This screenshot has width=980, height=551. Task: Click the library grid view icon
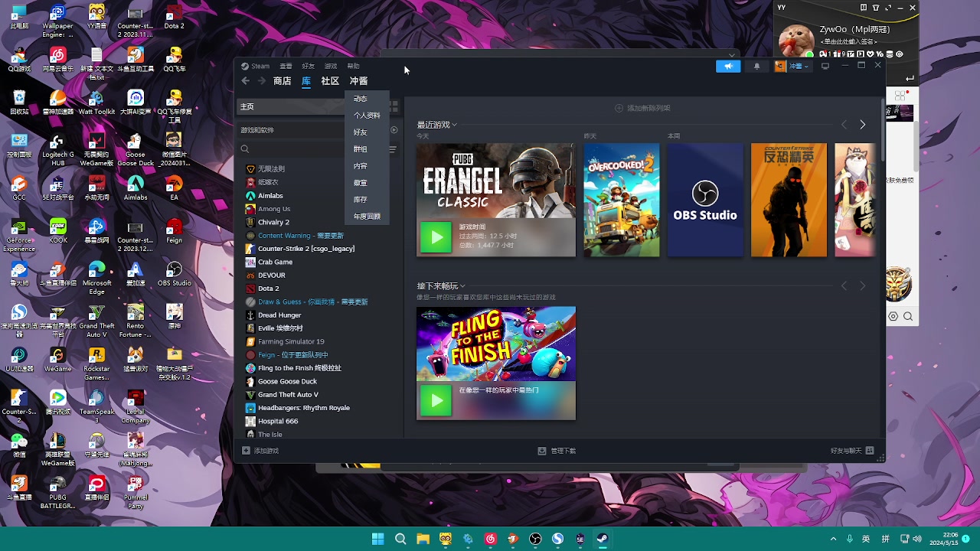click(394, 106)
